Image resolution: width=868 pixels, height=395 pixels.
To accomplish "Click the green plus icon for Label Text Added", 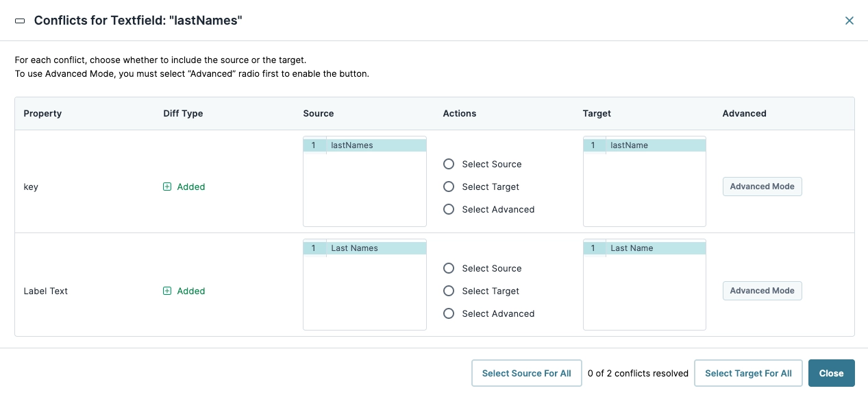I will [x=167, y=291].
